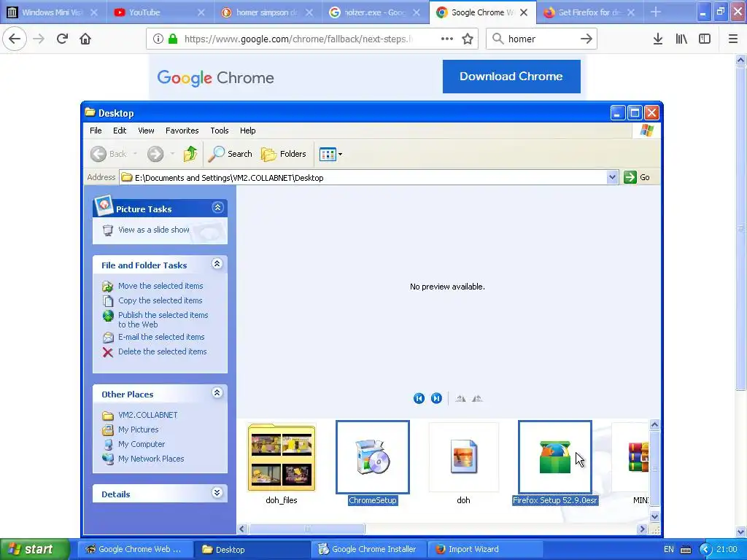Click Firefox back arrow button

[x=15, y=39]
